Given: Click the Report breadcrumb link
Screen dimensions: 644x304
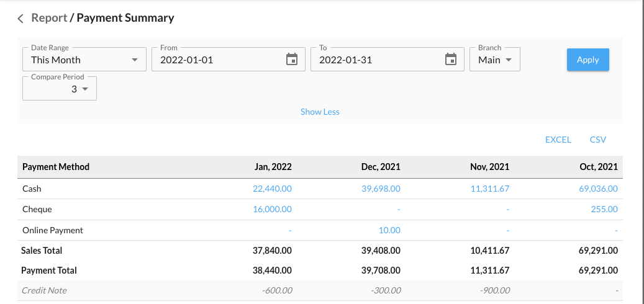Looking at the screenshot, I should point(49,18).
